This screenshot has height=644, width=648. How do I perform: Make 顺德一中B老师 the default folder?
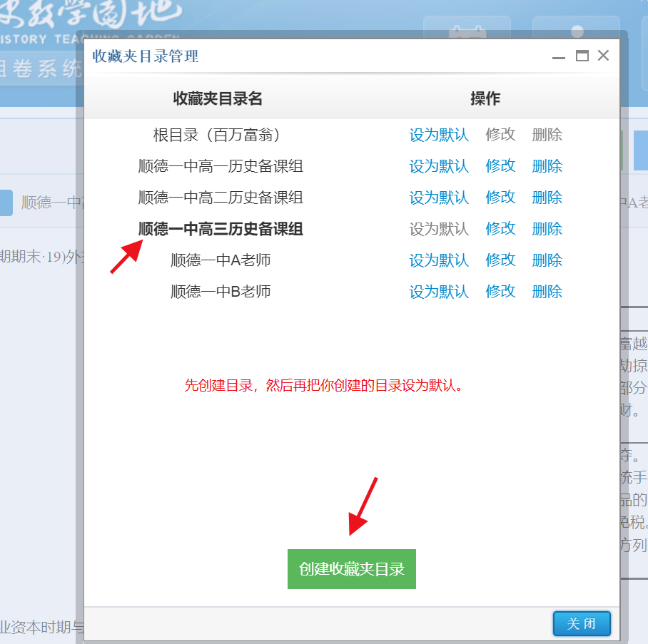pos(439,292)
